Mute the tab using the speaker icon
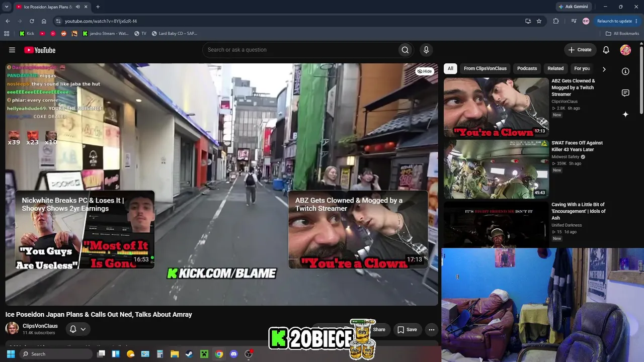Screen dimensions: 644x362 pos(78,7)
